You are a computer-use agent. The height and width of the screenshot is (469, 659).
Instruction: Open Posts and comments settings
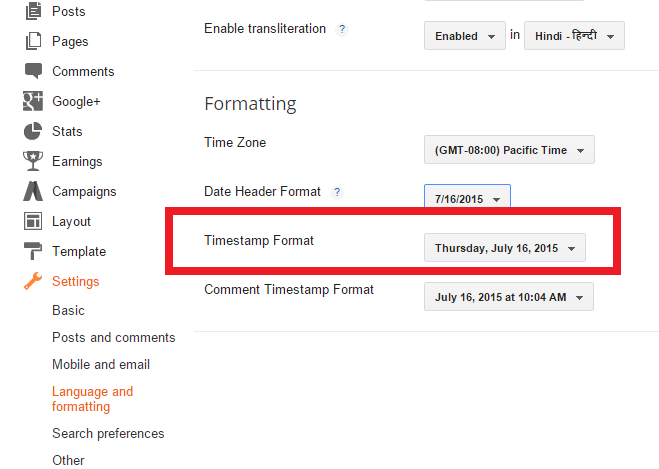pyautogui.click(x=113, y=338)
